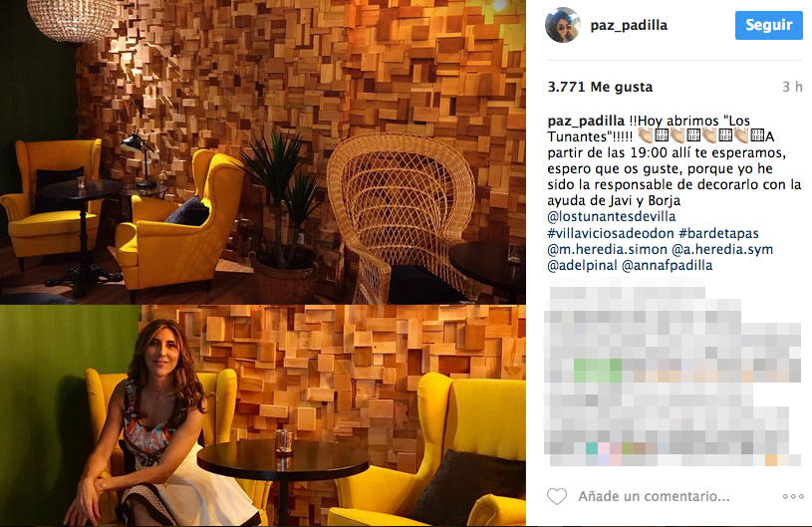Open the three-dots more options menu

point(793,496)
